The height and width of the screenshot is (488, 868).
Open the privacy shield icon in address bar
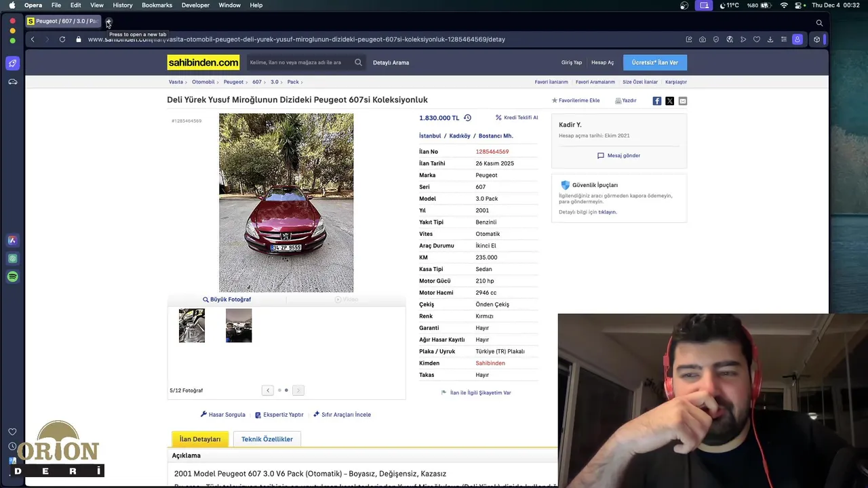click(716, 39)
